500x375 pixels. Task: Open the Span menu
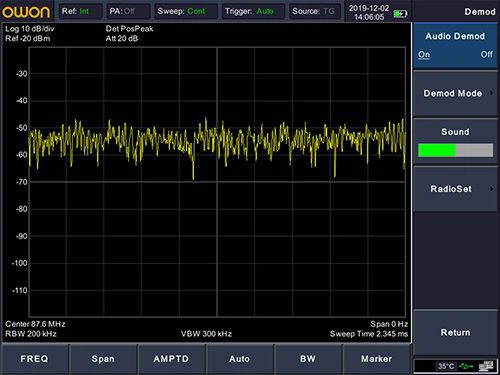(x=103, y=359)
